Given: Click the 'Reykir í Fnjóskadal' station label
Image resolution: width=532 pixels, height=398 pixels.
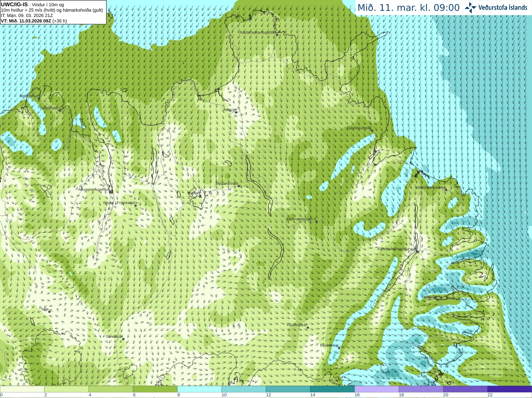Looking at the screenshot, I should pyautogui.click(x=119, y=203).
